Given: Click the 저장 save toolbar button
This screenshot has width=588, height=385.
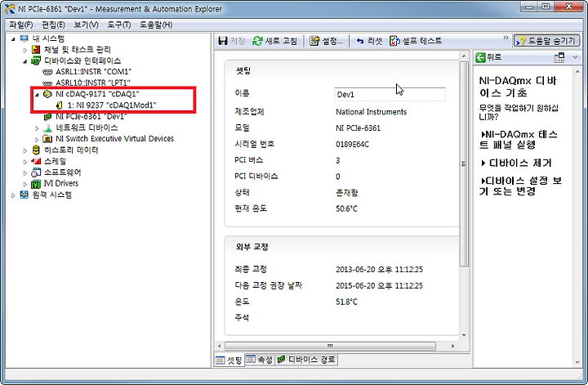Looking at the screenshot, I should [231, 41].
